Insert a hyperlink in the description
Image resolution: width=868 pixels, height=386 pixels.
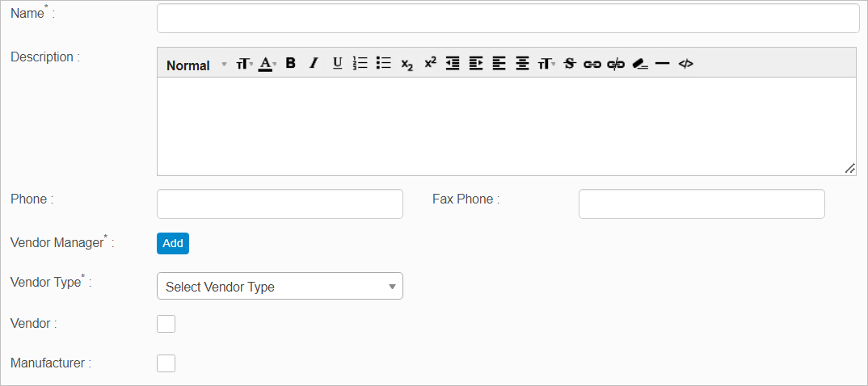pos(592,64)
